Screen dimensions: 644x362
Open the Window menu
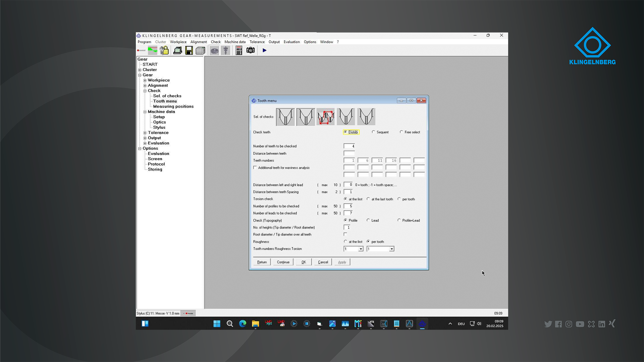[326, 42]
